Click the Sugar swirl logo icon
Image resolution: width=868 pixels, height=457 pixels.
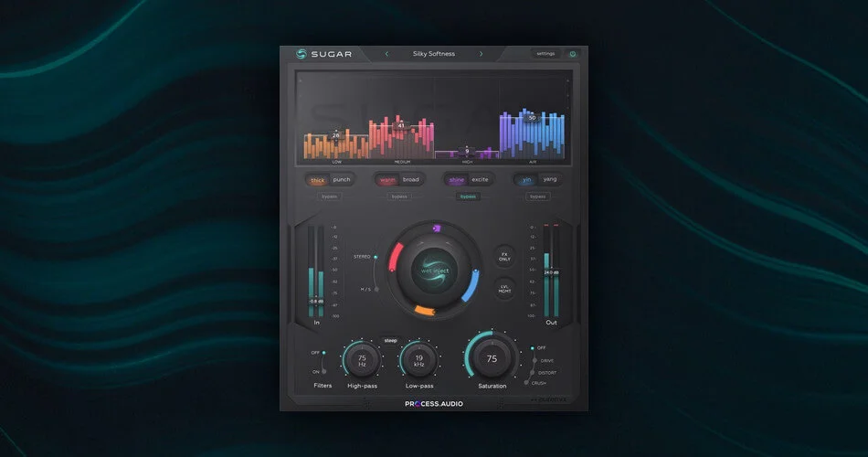(x=302, y=54)
